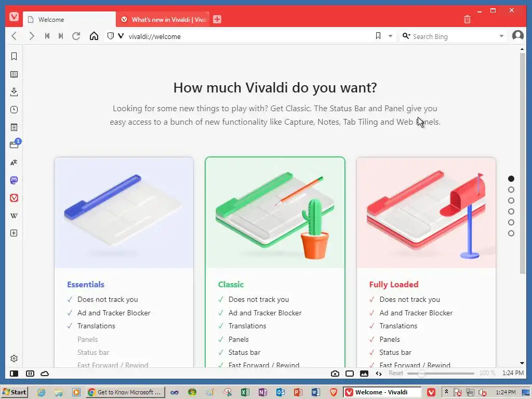532x399 pixels.
Task: Open the Wikipedia web panel
Action: point(14,216)
